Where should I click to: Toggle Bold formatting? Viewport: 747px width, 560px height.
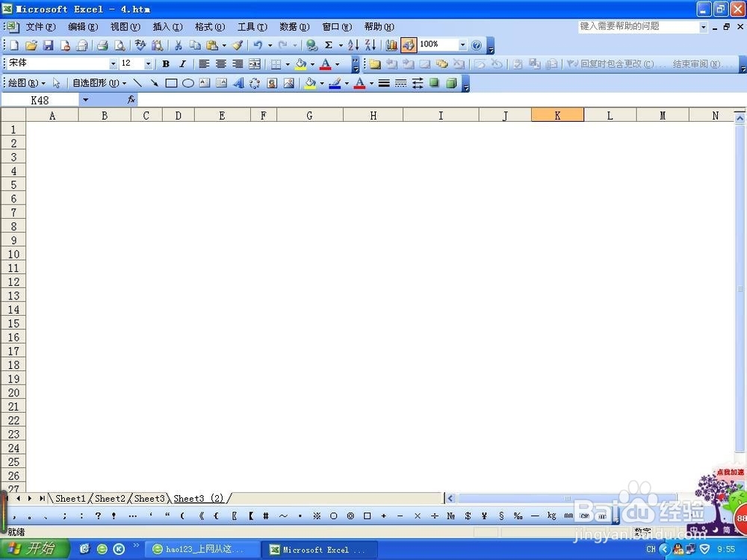tap(166, 63)
